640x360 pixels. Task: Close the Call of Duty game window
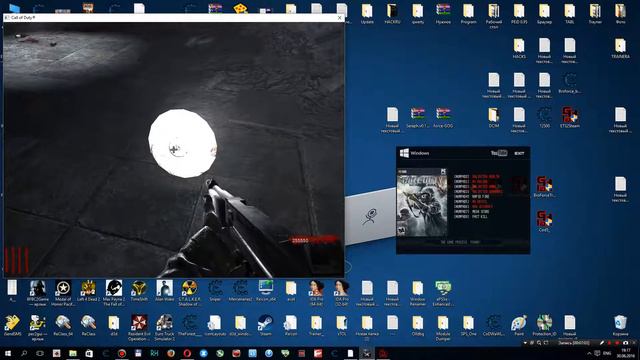tap(339, 18)
